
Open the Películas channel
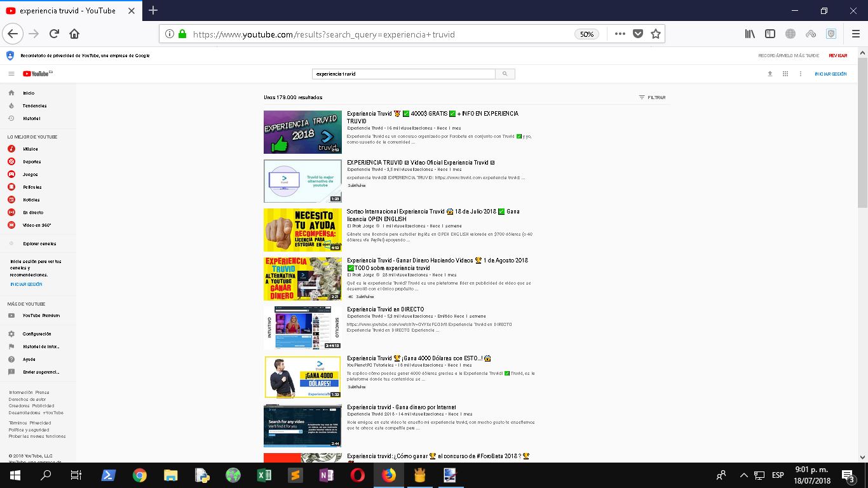38,187
